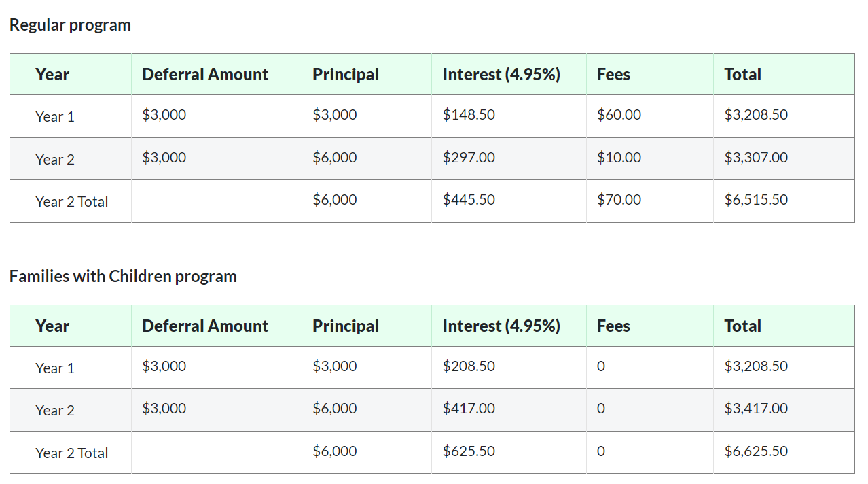868x484 pixels.
Task: Click the $445.50 interest total
Action: (x=469, y=200)
